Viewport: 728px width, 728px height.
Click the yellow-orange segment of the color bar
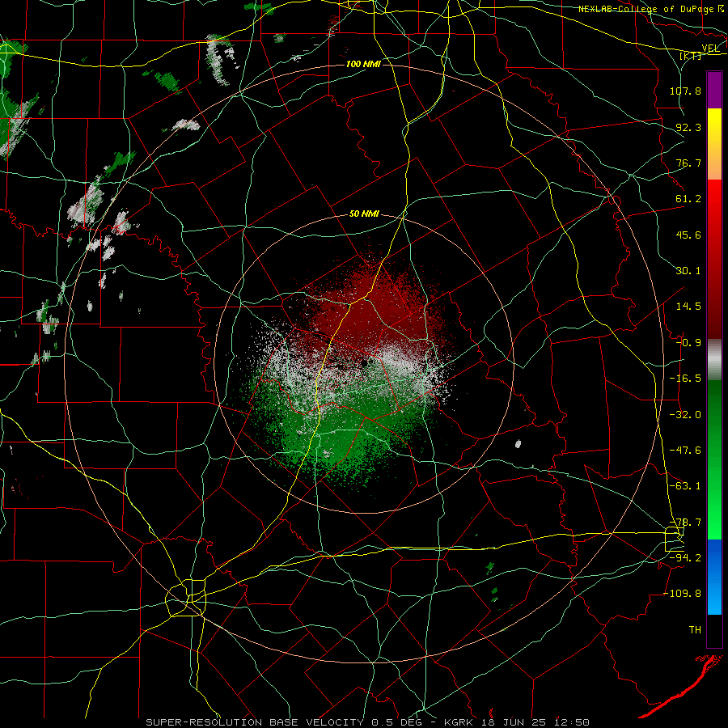coord(714,144)
